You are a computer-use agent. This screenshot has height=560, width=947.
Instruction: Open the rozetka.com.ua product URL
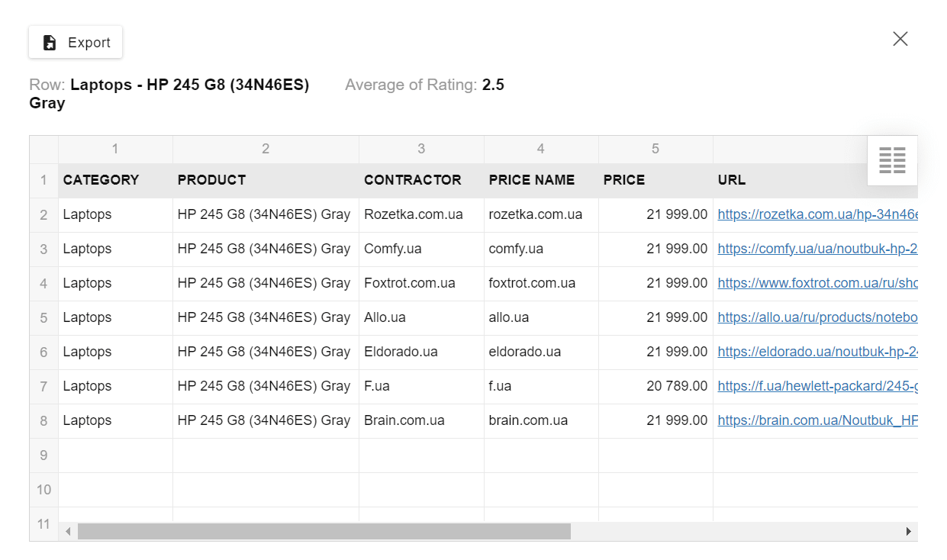click(817, 214)
